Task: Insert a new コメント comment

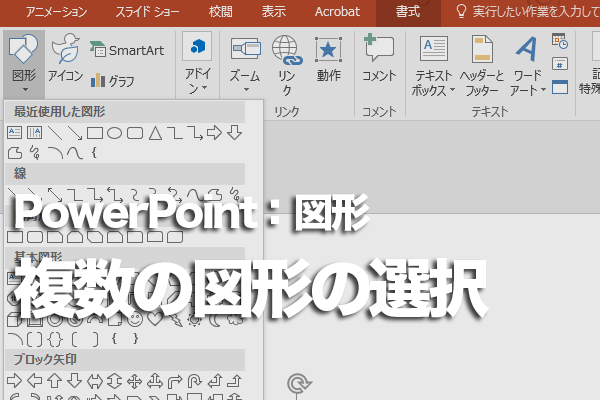Action: point(379,58)
